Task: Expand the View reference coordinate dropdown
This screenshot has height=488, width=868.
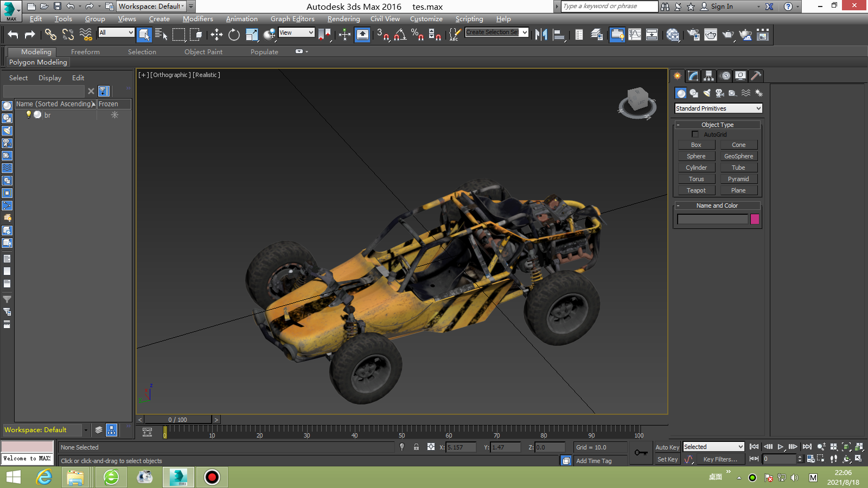Action: (x=296, y=33)
